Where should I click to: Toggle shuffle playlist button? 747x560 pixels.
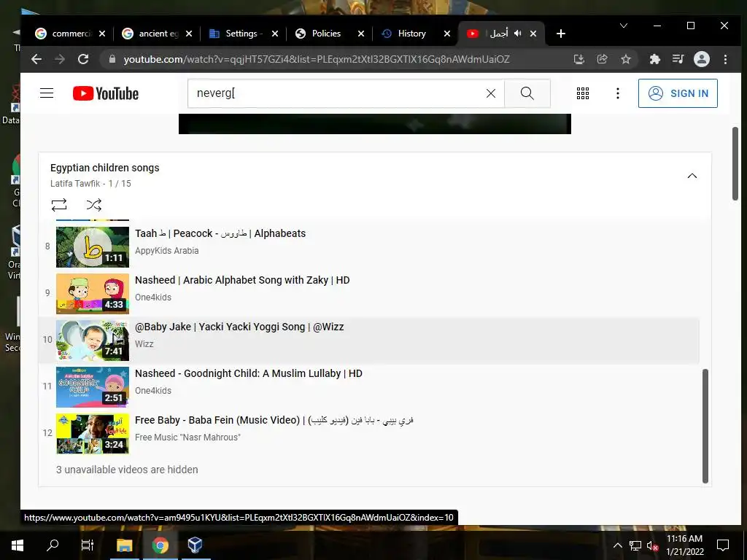(94, 205)
